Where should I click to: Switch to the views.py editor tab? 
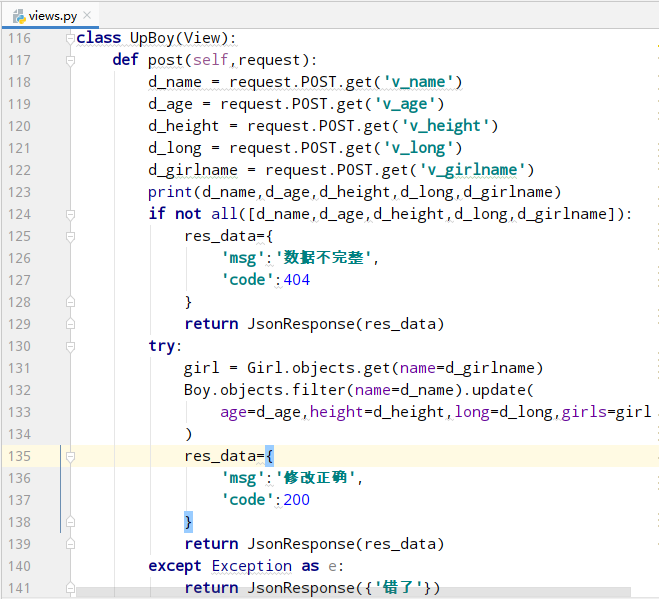click(50, 16)
